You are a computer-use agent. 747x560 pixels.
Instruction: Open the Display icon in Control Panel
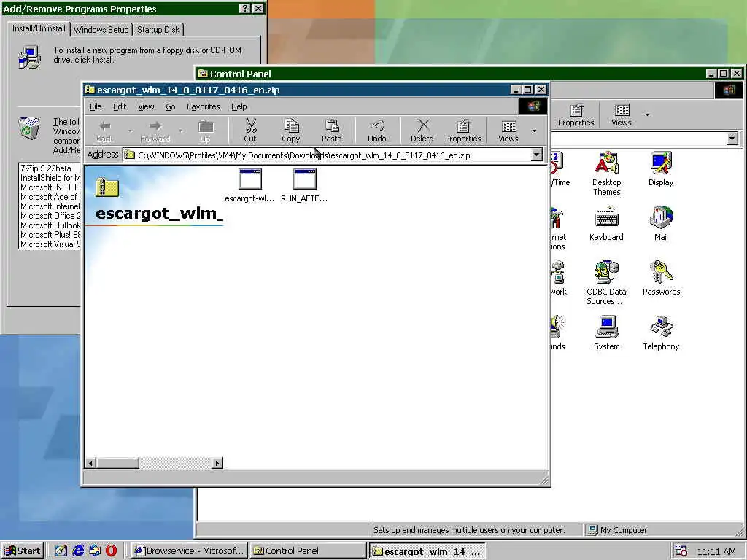(x=661, y=169)
